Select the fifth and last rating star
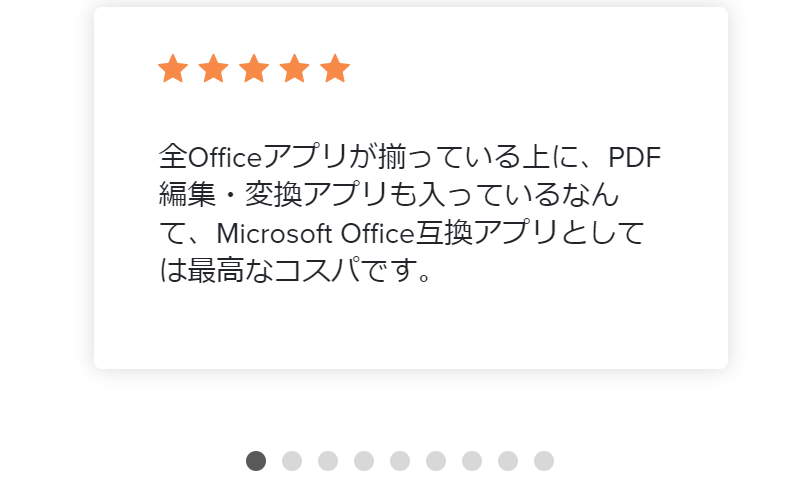Screen dimensions: 800x486 pos(335,69)
